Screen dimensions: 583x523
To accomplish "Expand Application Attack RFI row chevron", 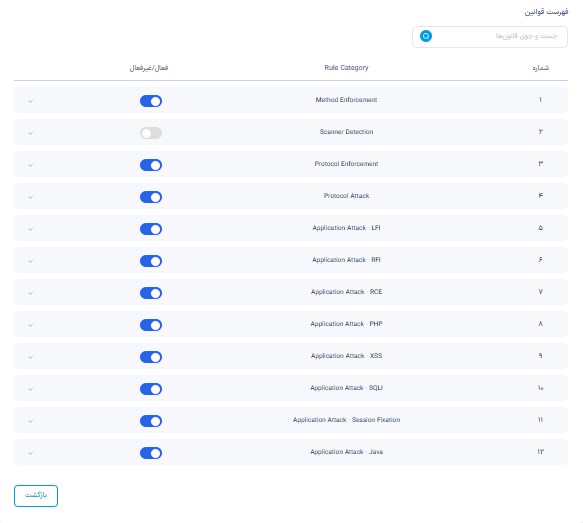I will pyautogui.click(x=30, y=261).
